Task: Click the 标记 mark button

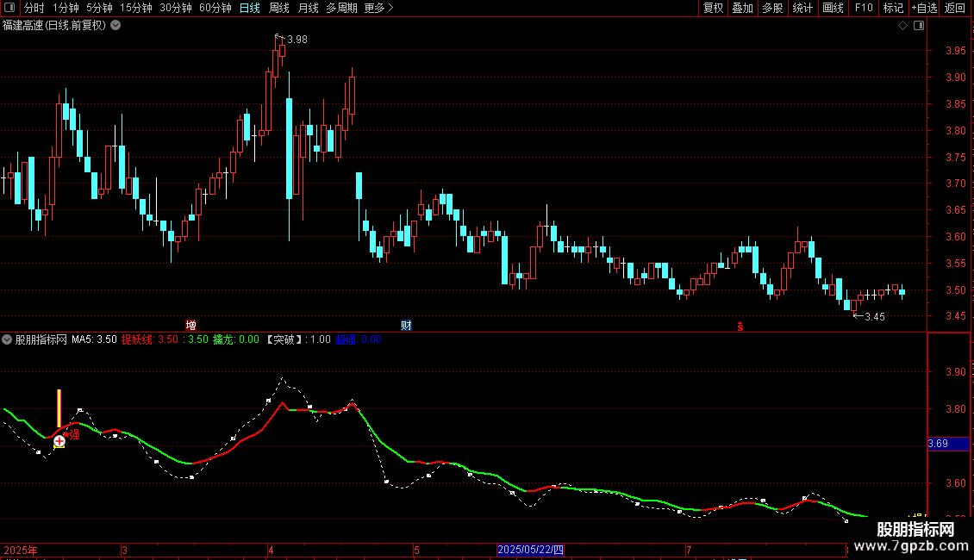Action: tap(893, 8)
